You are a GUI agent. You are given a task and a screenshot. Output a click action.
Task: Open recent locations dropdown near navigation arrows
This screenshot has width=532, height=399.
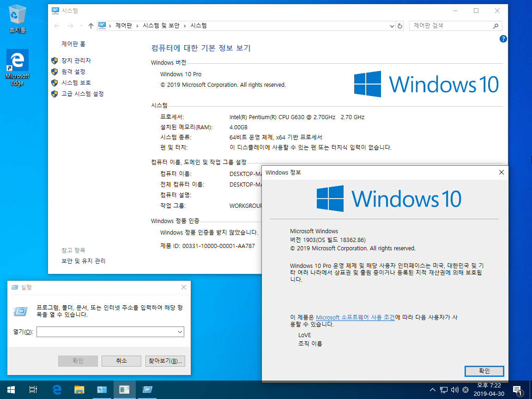coord(81,26)
